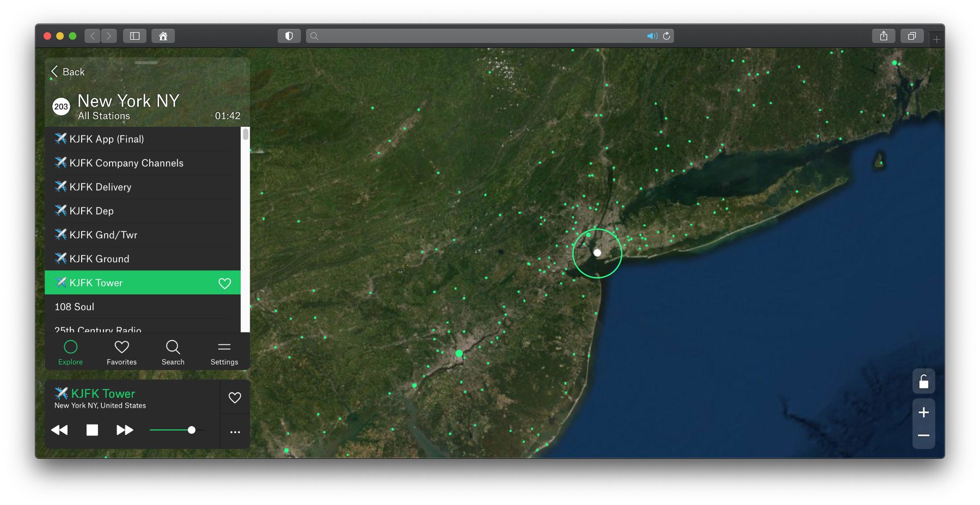Stop playback of KJFK Tower

click(x=92, y=430)
